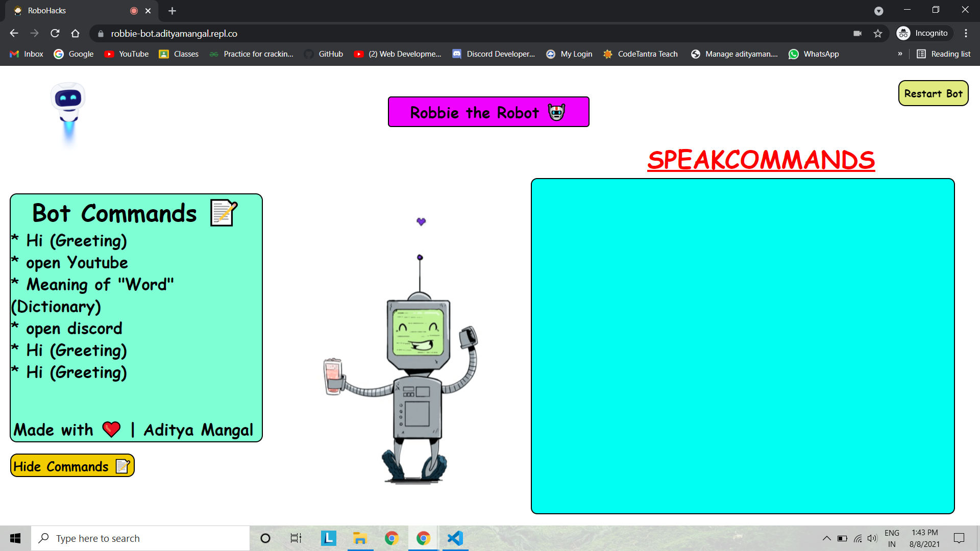Open a new tab with plus button
Viewport: 980px width, 551px height.
click(x=172, y=11)
